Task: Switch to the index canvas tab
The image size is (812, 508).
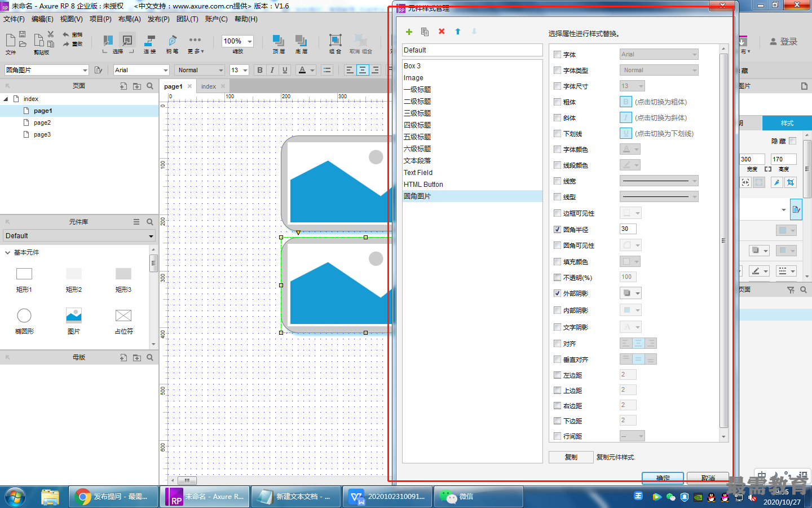Action: (x=209, y=86)
